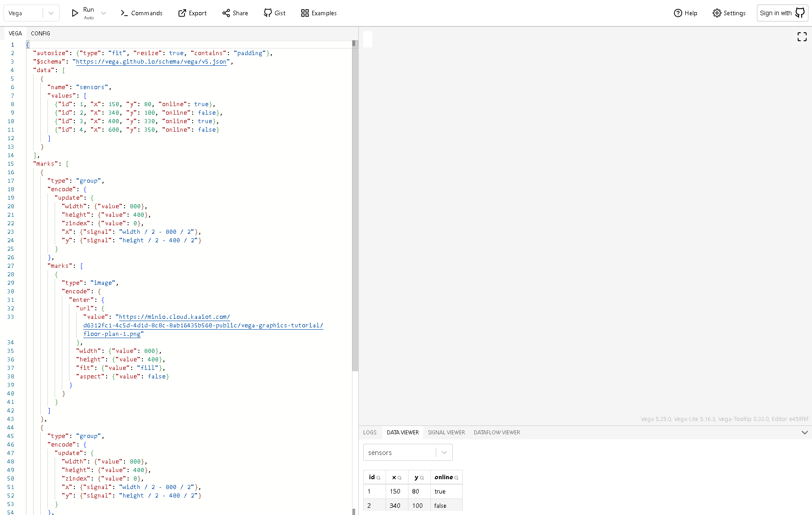Screen dimensions: 812x515
Task: Click the editor vertical scrollbar thumb
Action: pyautogui.click(x=355, y=206)
